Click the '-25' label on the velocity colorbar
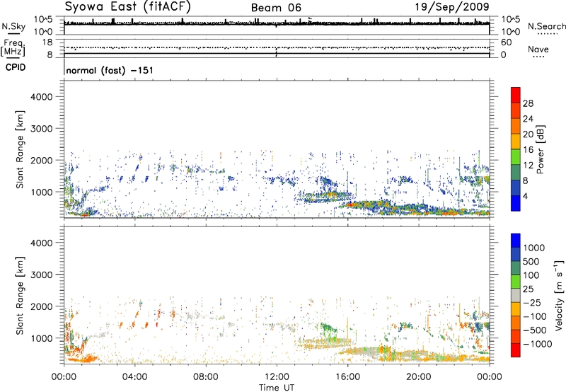566x392 pixels. (532, 302)
